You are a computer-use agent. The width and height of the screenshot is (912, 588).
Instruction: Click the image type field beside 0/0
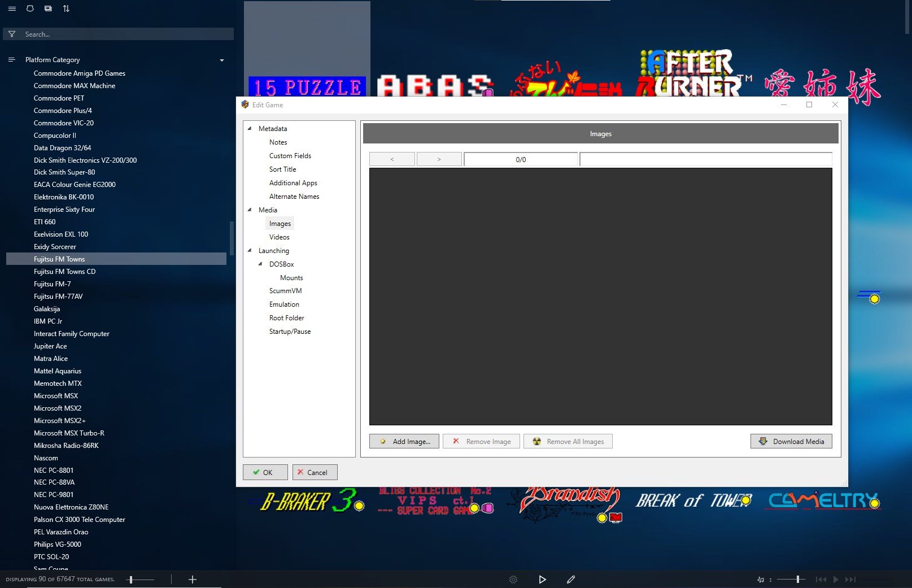706,159
